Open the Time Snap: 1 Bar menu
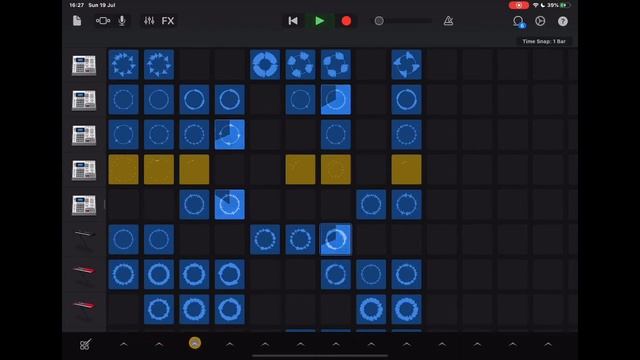This screenshot has height=360, width=640. 544,41
